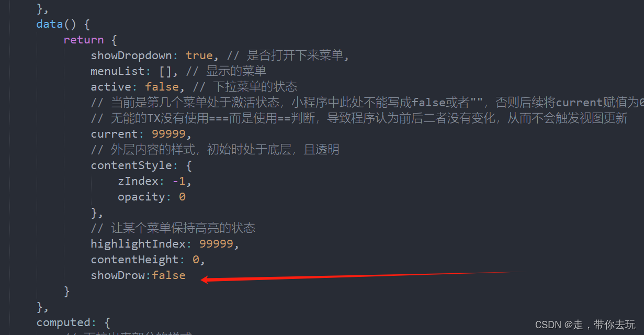
Task: Click the active: false value
Action: 162,87
